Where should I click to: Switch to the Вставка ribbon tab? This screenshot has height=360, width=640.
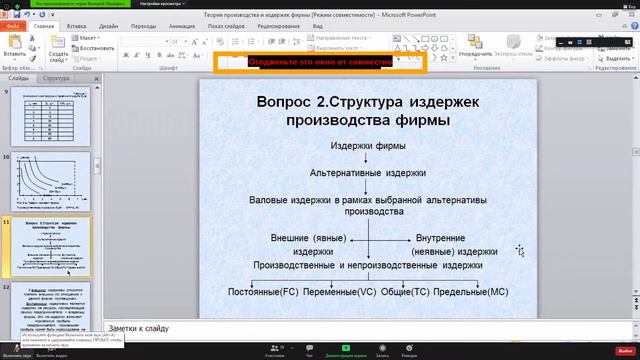point(76,26)
